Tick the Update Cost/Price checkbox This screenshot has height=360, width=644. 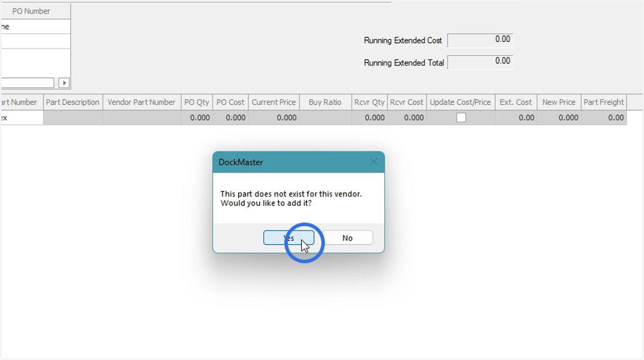(x=461, y=118)
